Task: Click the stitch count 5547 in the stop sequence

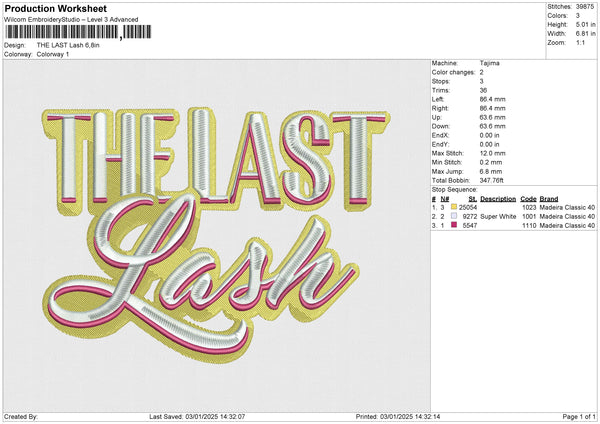Action: click(x=470, y=226)
